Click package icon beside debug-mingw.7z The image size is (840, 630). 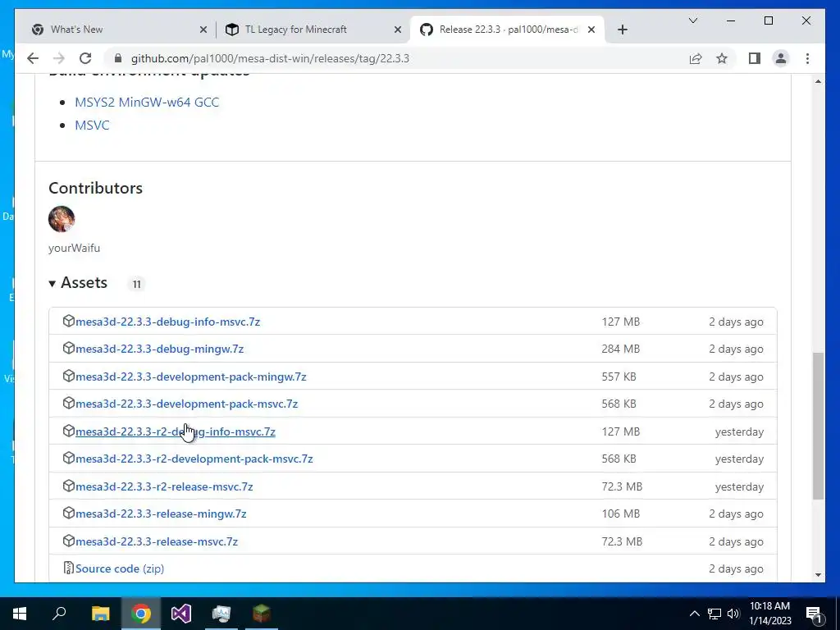click(69, 348)
